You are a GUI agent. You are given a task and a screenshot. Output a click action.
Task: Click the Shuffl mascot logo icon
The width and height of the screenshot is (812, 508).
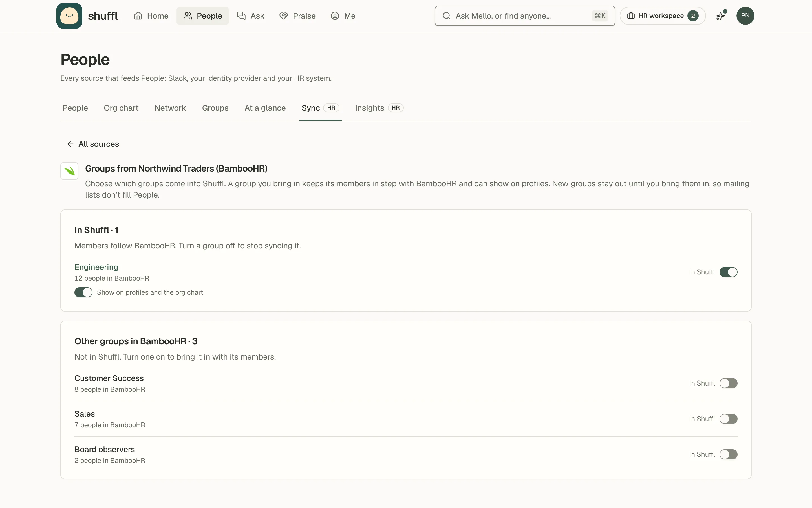[69, 16]
